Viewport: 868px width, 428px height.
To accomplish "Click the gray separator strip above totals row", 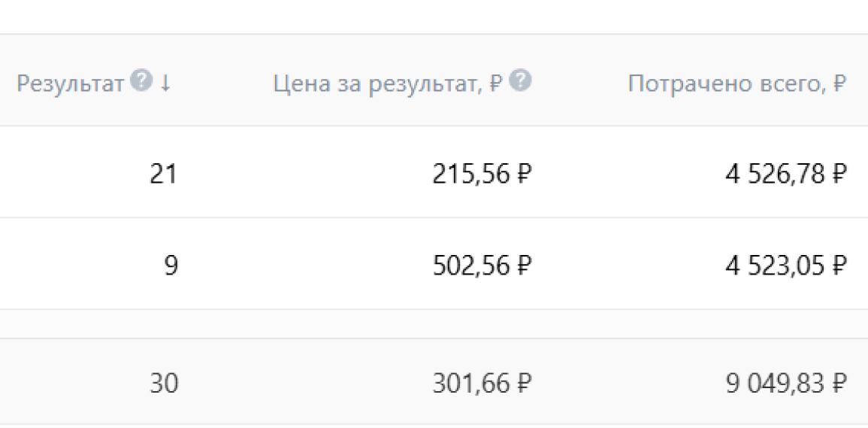I will pos(434,324).
